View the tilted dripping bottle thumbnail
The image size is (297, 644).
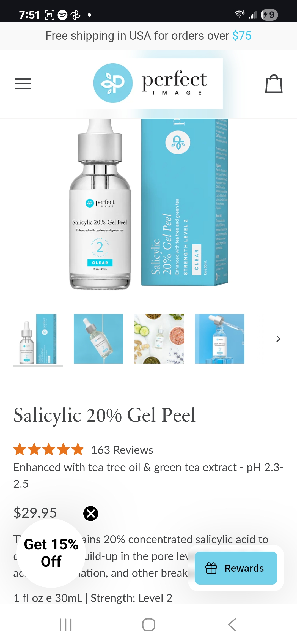(98, 339)
